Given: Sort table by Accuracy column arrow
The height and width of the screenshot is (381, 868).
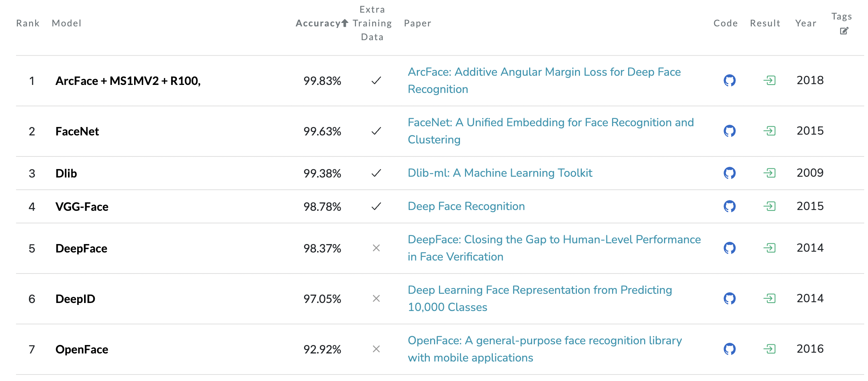Looking at the screenshot, I should (345, 23).
